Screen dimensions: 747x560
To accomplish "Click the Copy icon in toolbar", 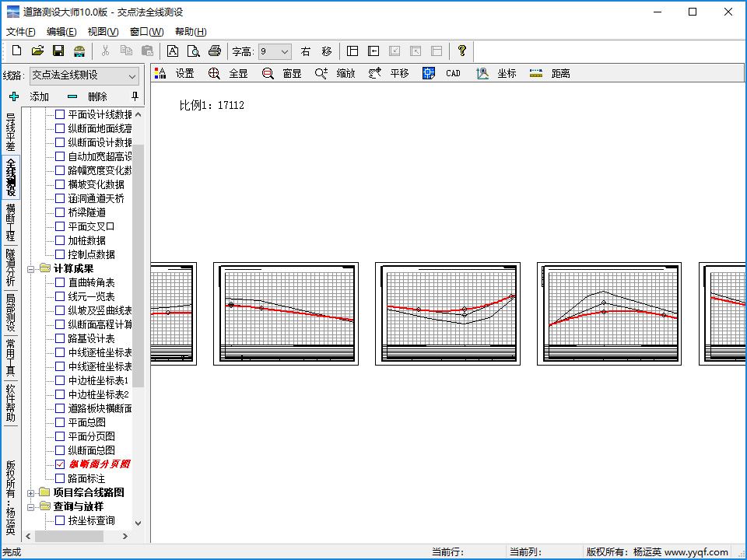I will (126, 51).
